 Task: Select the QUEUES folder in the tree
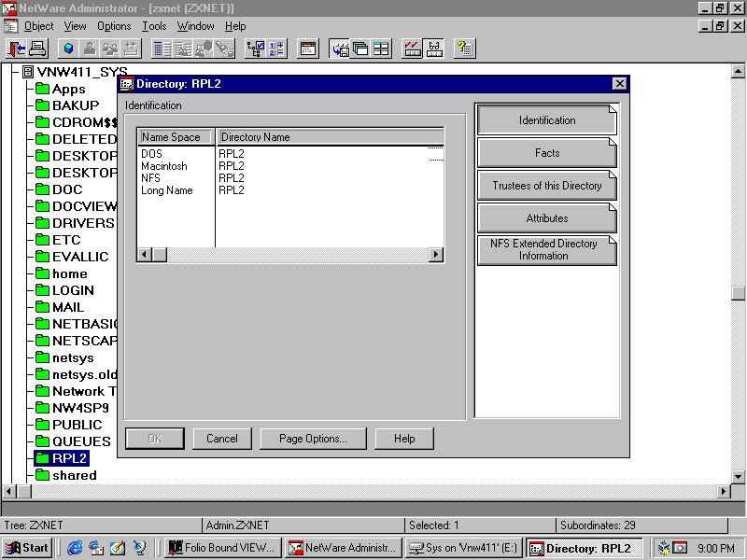pyautogui.click(x=73, y=441)
